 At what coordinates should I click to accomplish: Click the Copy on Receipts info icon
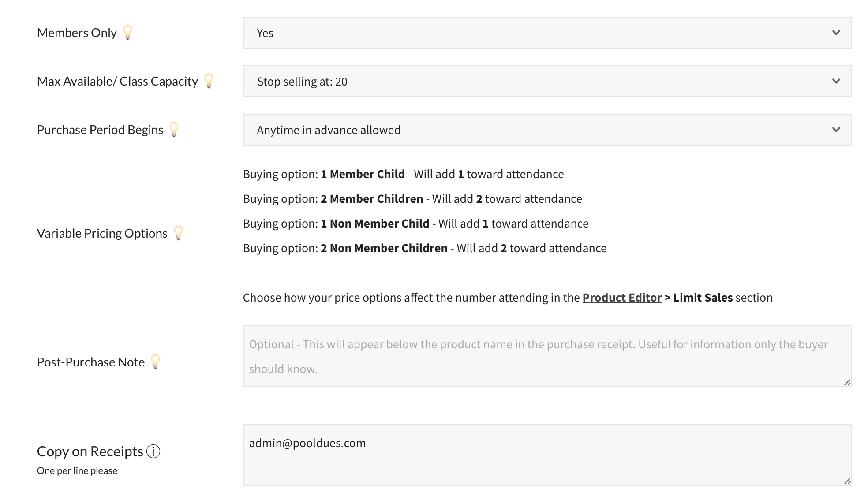(x=153, y=451)
